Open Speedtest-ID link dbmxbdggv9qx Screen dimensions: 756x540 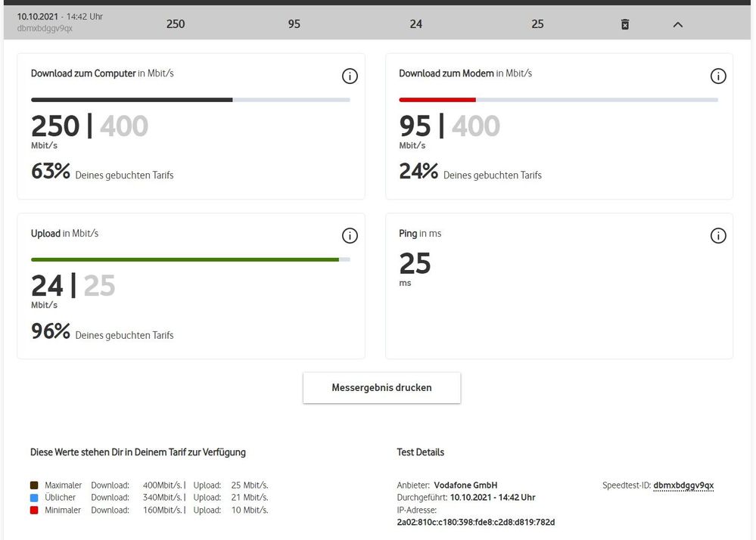(x=683, y=486)
